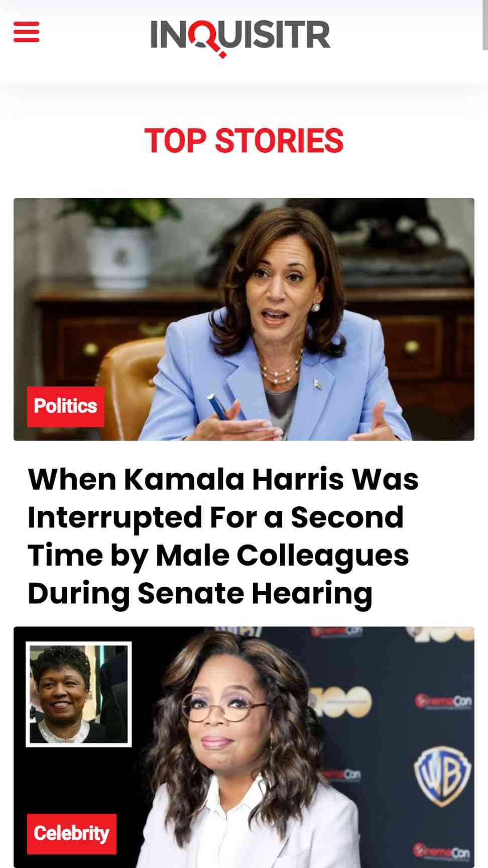The height and width of the screenshot is (868, 488).
Task: Click the inset portrait with white border
Action: click(79, 694)
